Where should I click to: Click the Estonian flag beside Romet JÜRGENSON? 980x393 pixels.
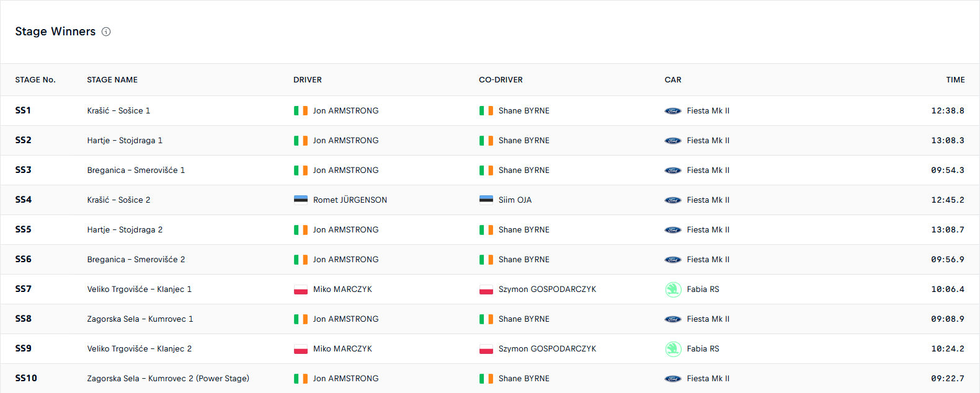coord(301,200)
